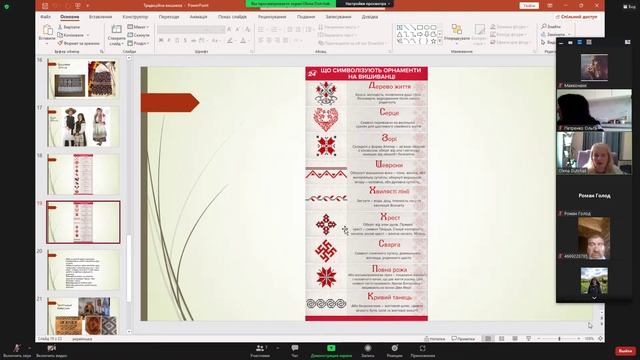Start Slide Show from status bar icon

click(529, 339)
